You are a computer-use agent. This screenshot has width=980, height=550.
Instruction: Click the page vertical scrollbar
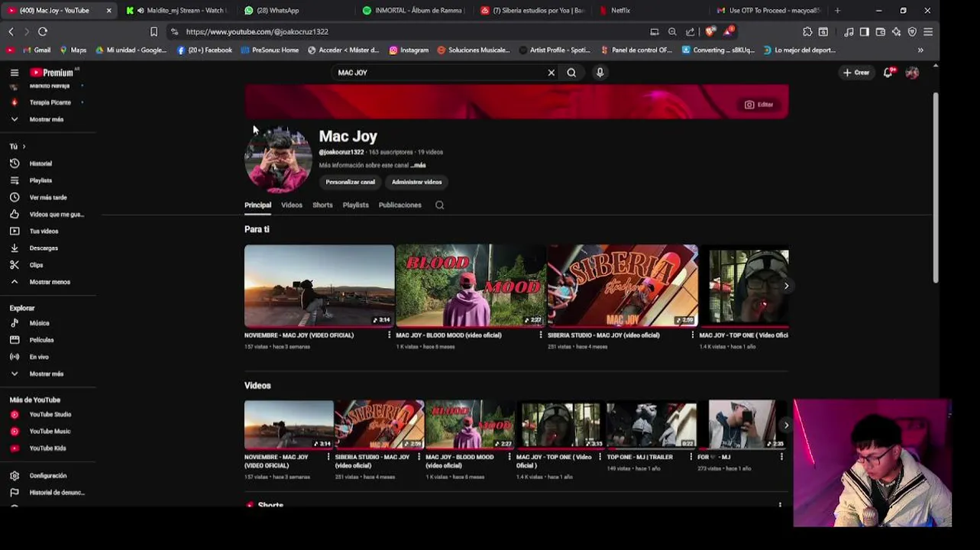[x=936, y=188]
